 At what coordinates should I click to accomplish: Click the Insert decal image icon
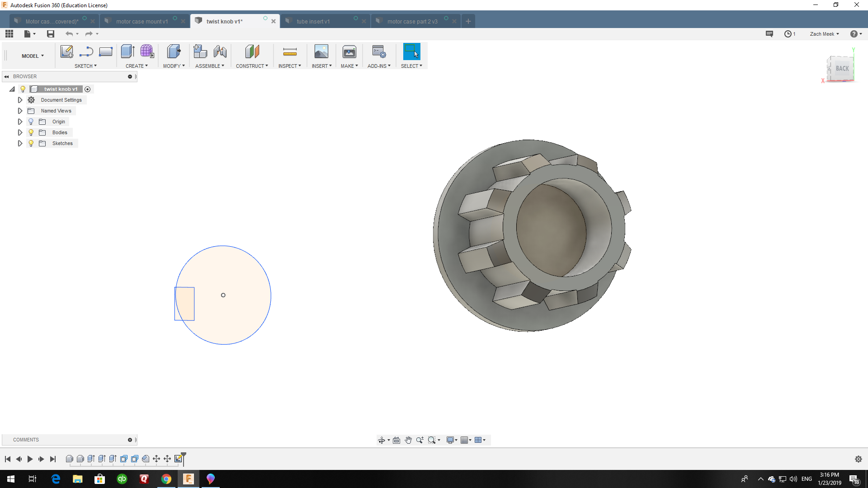click(321, 52)
